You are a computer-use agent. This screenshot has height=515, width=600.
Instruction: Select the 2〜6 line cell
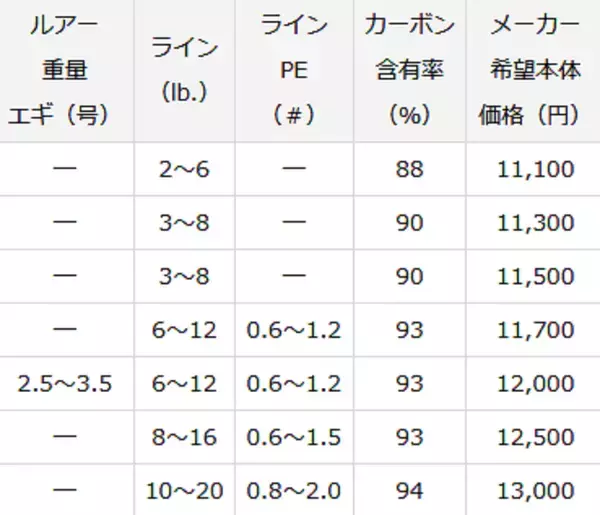click(182, 169)
